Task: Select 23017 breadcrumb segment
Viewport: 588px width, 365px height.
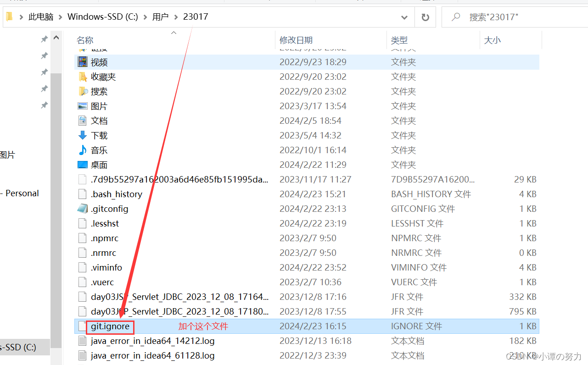Action: point(196,17)
